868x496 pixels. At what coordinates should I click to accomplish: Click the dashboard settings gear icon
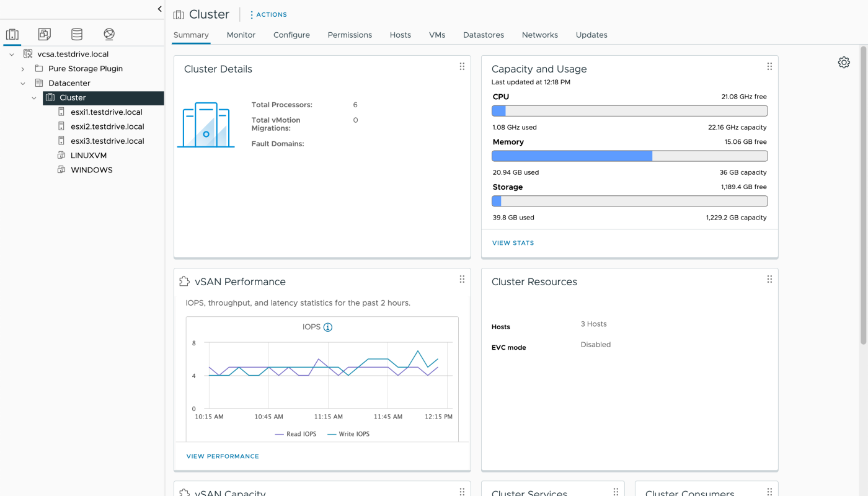844,63
